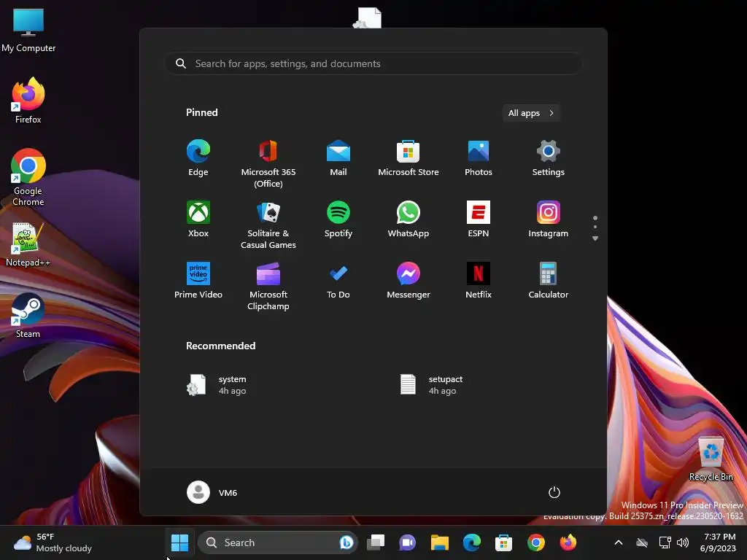
Task: Open the Calculator app
Action: pos(549,281)
